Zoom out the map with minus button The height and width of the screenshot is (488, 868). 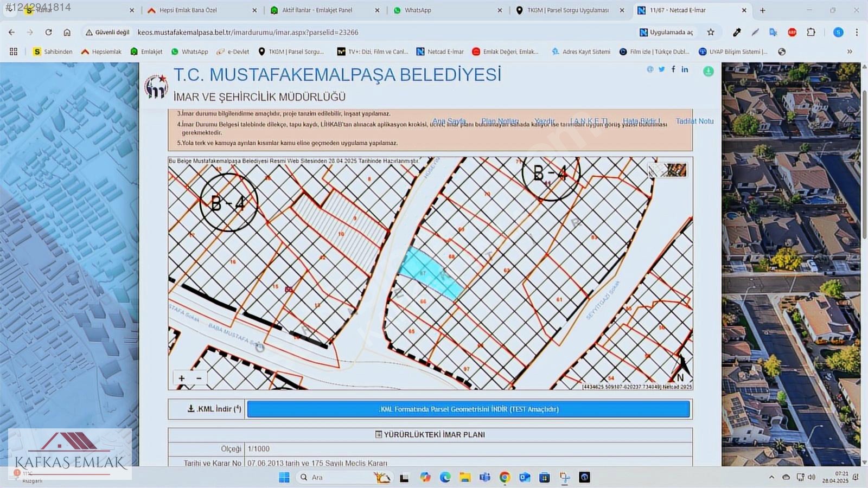[199, 378]
